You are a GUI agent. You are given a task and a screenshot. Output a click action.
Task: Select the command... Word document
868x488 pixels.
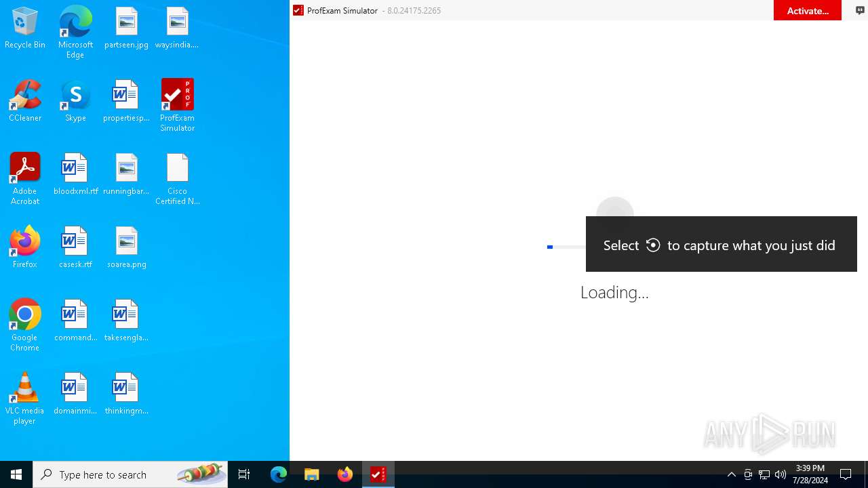point(75,321)
